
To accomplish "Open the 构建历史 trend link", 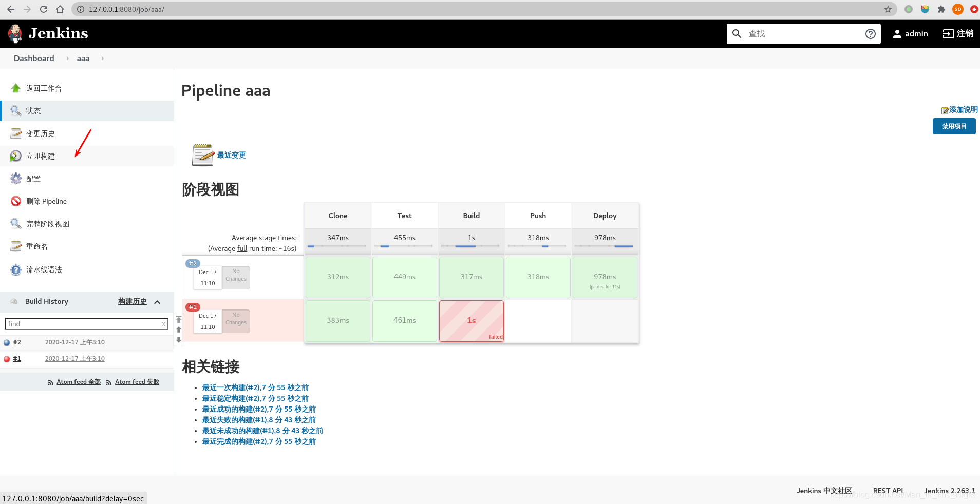I will tap(133, 301).
